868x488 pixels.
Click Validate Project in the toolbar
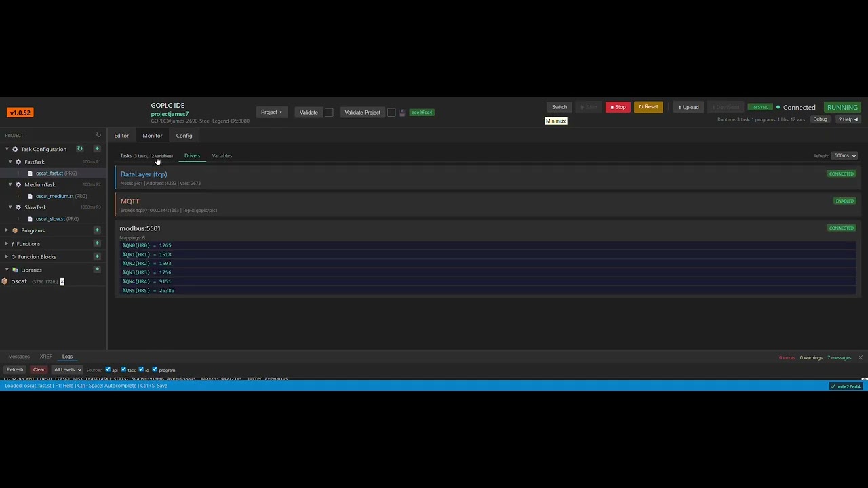point(362,112)
